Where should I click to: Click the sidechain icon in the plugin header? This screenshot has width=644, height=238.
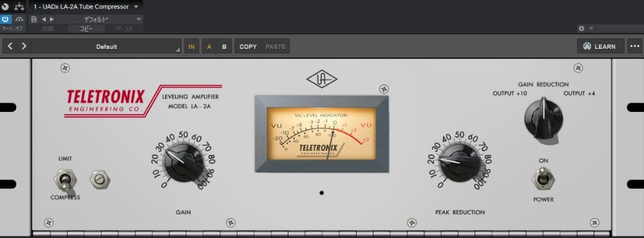tap(5, 6)
